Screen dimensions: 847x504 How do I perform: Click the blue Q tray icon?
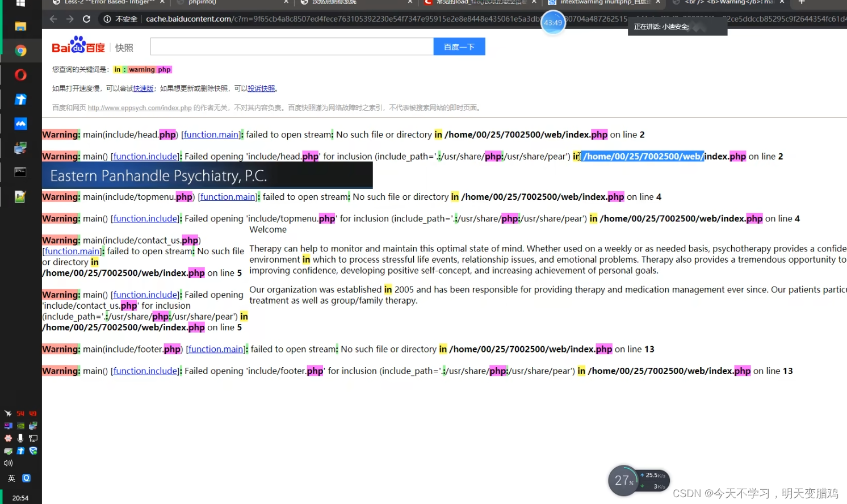pyautogui.click(x=26, y=478)
